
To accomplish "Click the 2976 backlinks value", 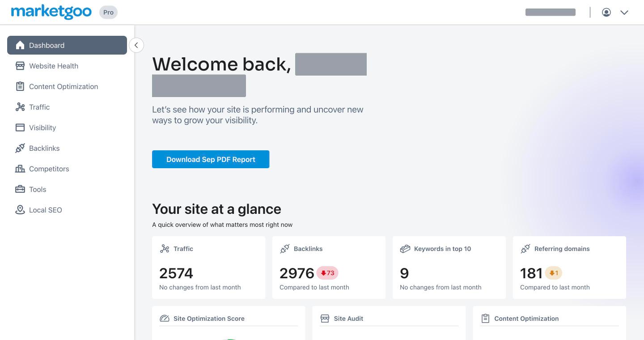I will (x=297, y=273).
